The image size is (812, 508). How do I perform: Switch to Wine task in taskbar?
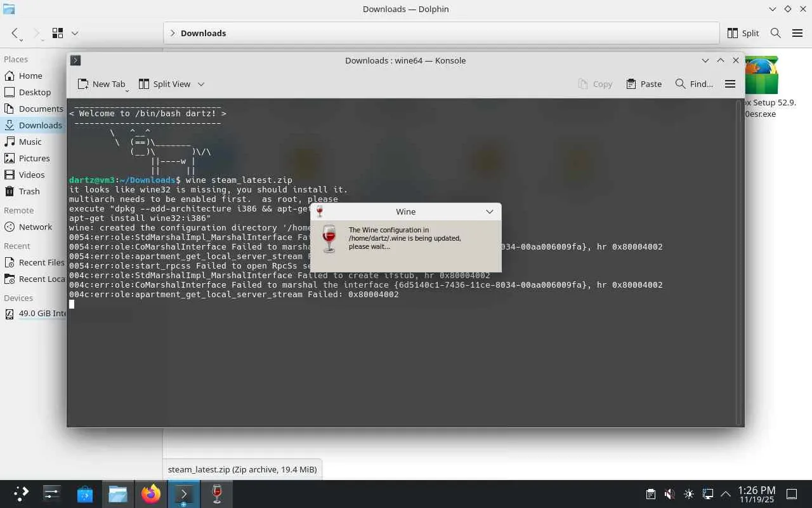pos(217,494)
